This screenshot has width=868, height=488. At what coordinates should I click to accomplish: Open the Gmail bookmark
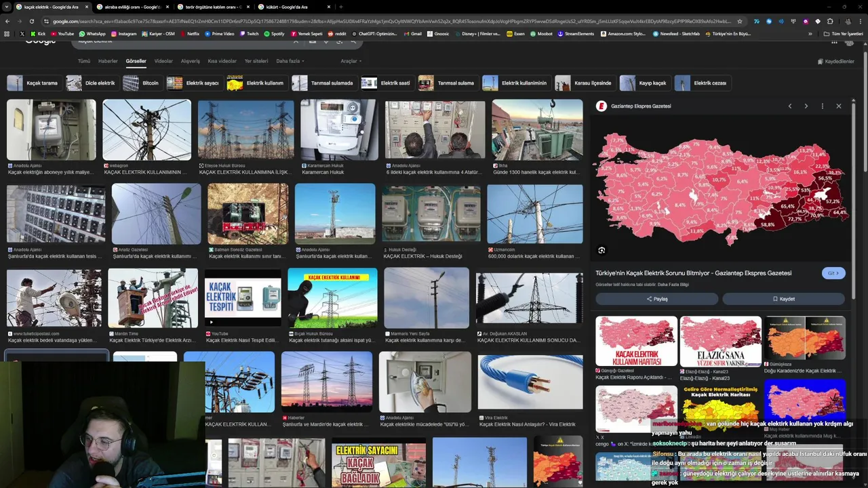click(x=413, y=33)
